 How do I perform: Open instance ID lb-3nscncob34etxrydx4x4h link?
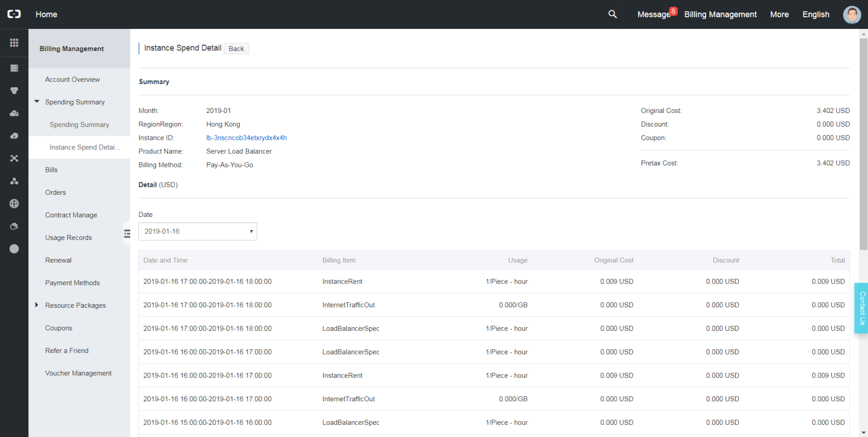246,138
